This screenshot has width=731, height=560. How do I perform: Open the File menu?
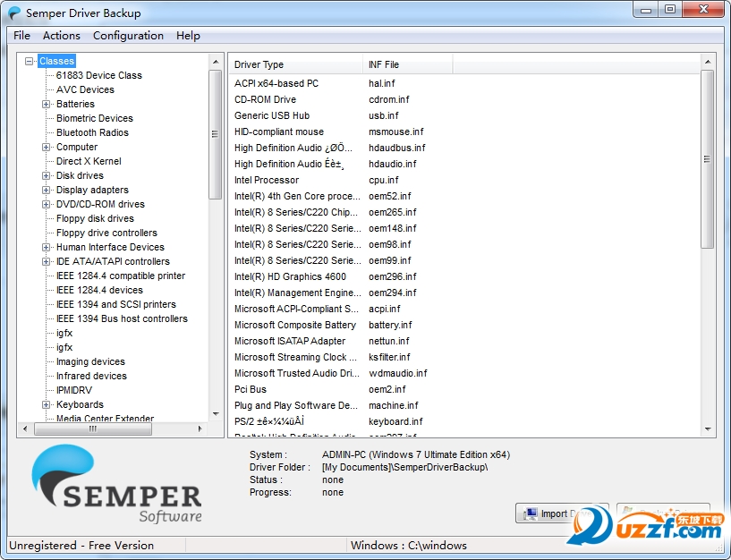point(21,36)
